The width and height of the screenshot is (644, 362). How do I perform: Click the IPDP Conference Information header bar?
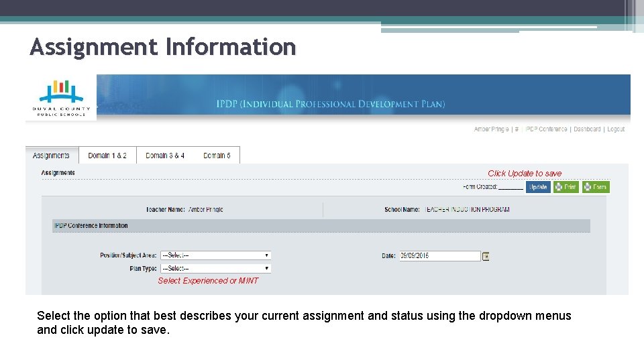(321, 226)
